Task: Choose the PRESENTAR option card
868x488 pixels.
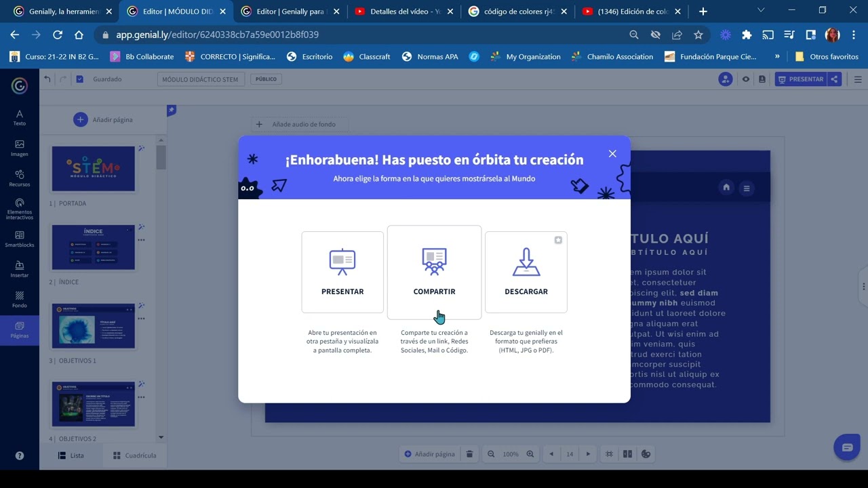Action: 342,272
